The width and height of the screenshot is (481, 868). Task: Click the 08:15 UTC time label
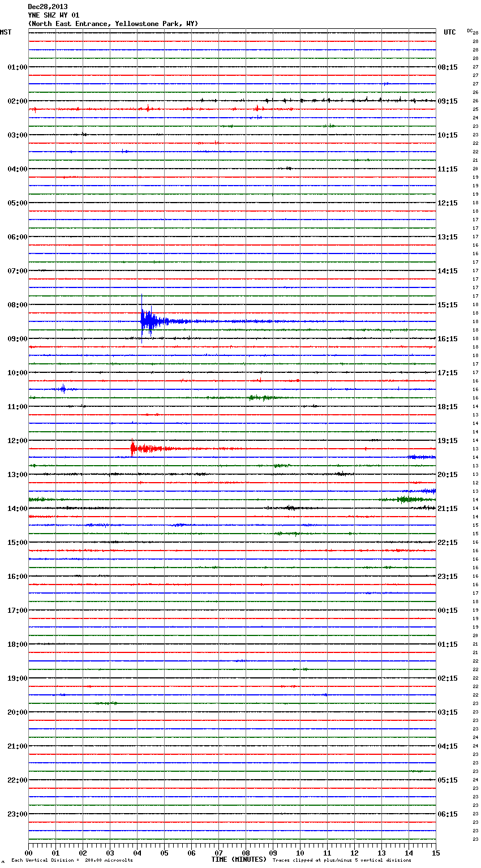448,67
